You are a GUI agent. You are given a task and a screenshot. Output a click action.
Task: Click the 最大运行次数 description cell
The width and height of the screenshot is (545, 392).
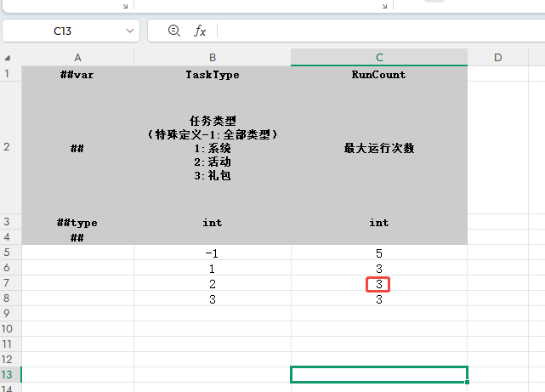coord(379,148)
